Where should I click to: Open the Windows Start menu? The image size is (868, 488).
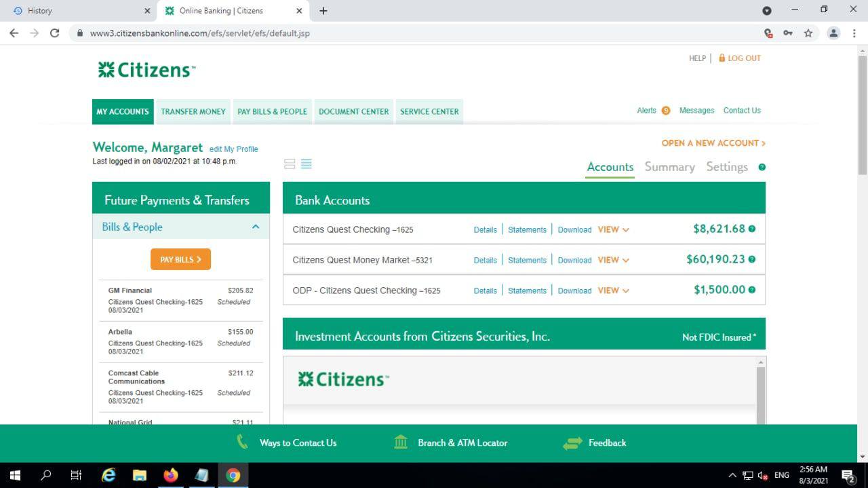click(15, 475)
